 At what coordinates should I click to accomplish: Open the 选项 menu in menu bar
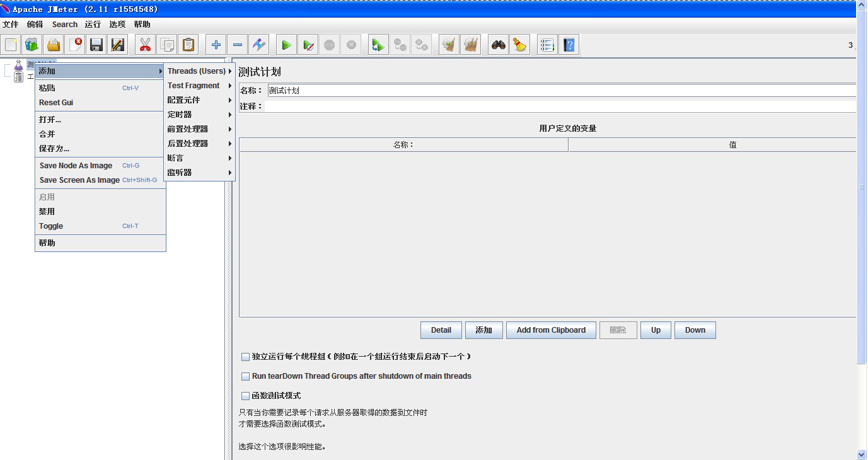pyautogui.click(x=117, y=25)
